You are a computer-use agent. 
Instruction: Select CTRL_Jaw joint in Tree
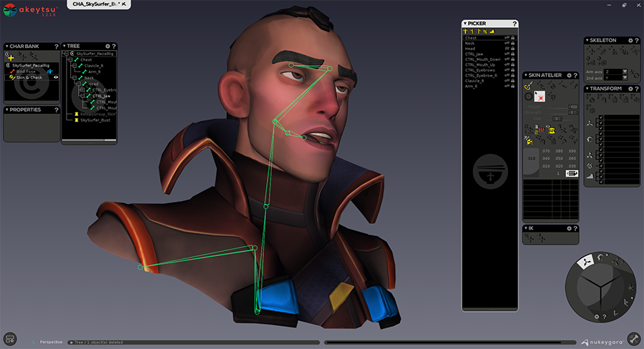click(101, 96)
